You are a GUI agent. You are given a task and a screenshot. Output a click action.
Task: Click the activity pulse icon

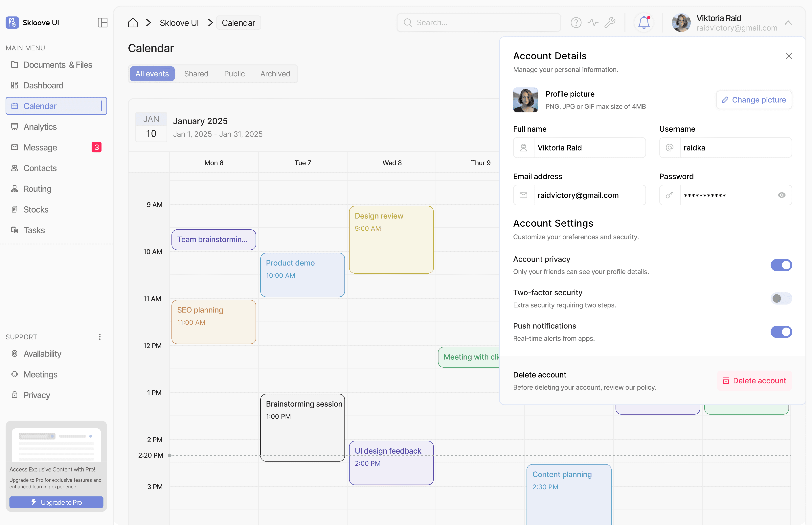(x=593, y=22)
